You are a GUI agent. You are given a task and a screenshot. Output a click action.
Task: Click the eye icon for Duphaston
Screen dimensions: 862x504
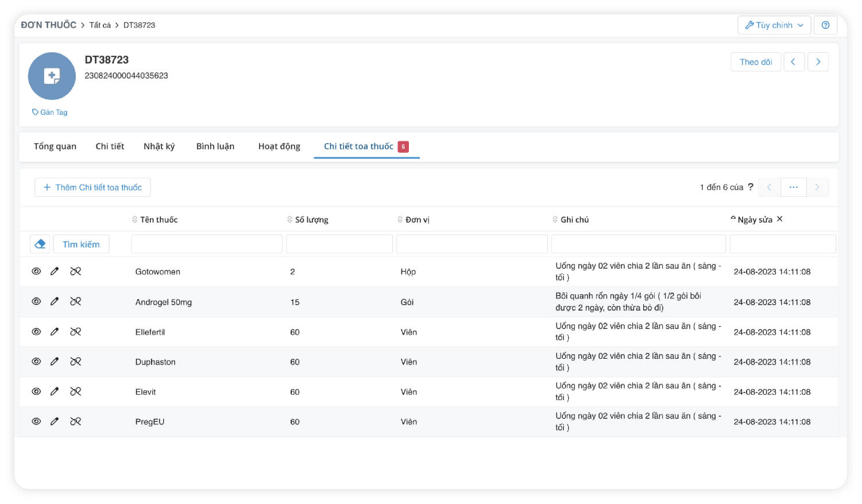pos(36,362)
